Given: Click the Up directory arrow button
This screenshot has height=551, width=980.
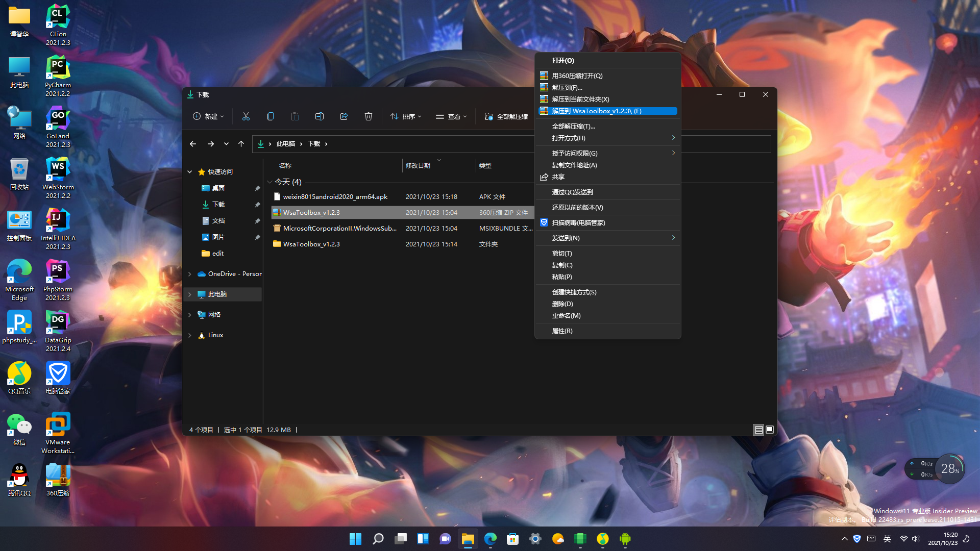Looking at the screenshot, I should (x=241, y=144).
